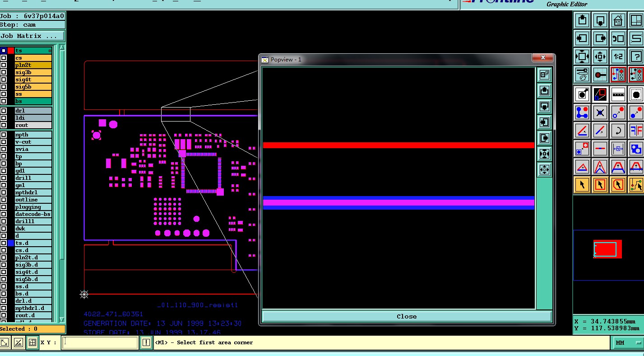The height and width of the screenshot is (356, 644).
Task: Select the flip mirror F icon
Action: pos(636,131)
